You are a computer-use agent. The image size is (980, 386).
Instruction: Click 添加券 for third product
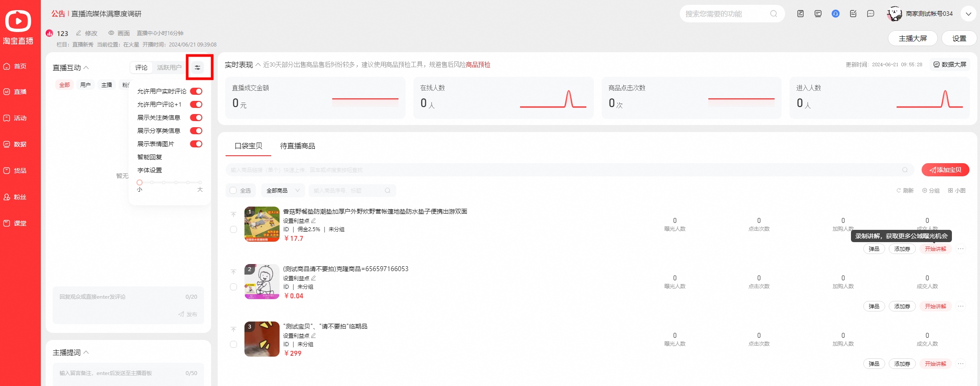[902, 364]
